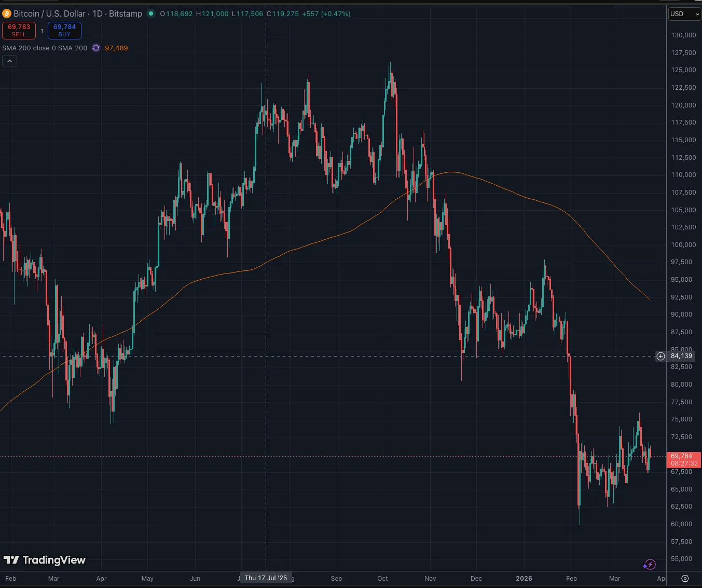
Task: Click the open value O118,692
Action: 176,14
